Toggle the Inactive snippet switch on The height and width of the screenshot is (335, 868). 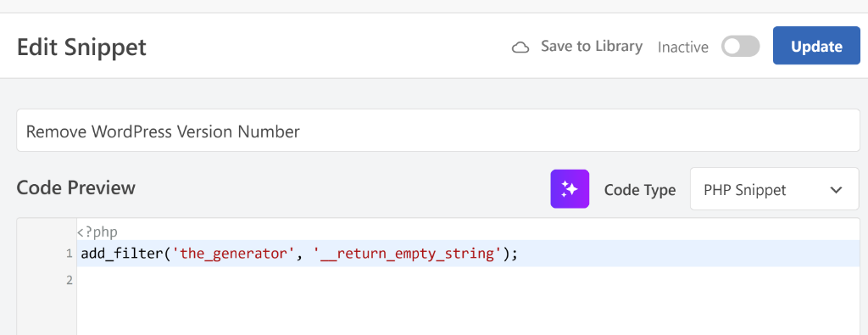click(x=740, y=47)
